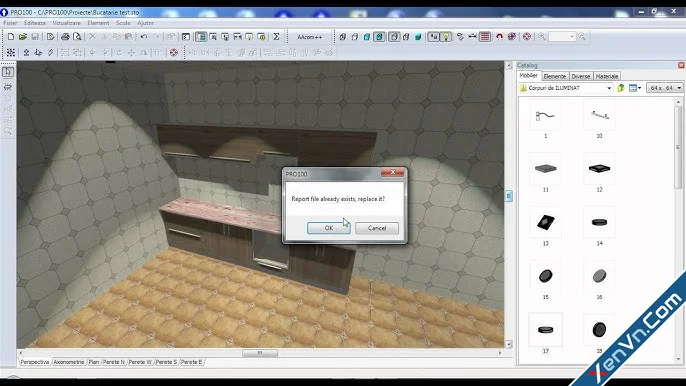Image resolution: width=686 pixels, height=386 pixels.
Task: Select catalog item 1 thumbnail
Action: coord(545,115)
